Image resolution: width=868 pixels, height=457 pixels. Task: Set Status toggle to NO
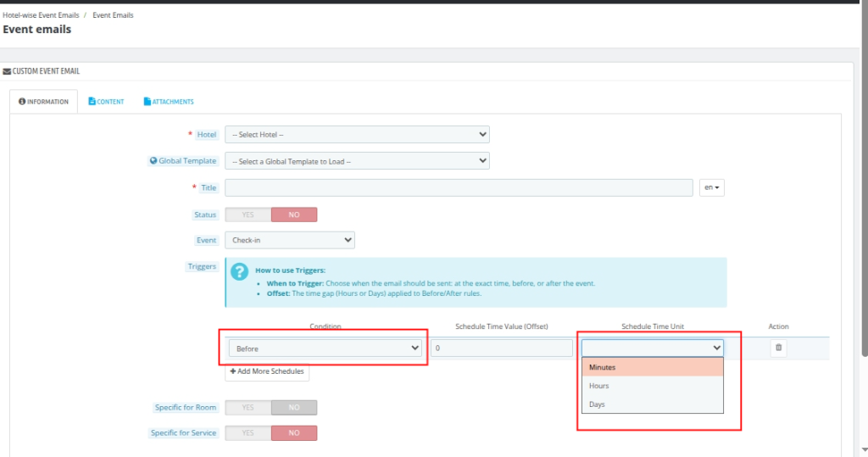[x=293, y=215]
